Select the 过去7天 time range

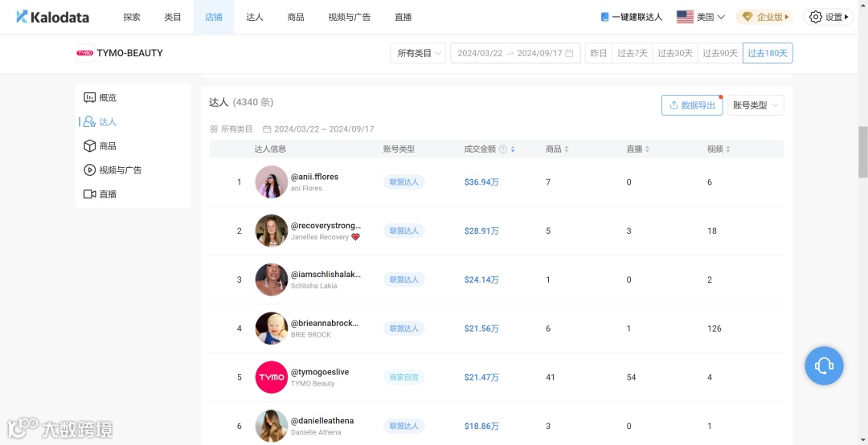point(633,53)
